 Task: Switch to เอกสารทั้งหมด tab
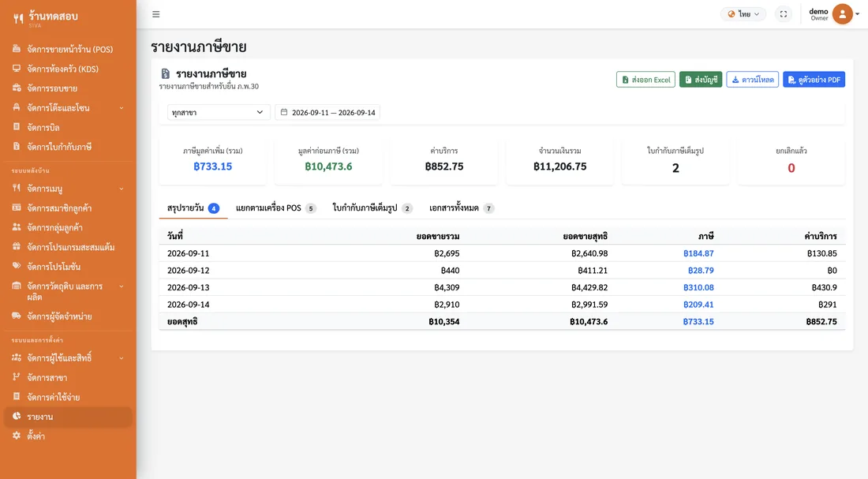(x=461, y=208)
